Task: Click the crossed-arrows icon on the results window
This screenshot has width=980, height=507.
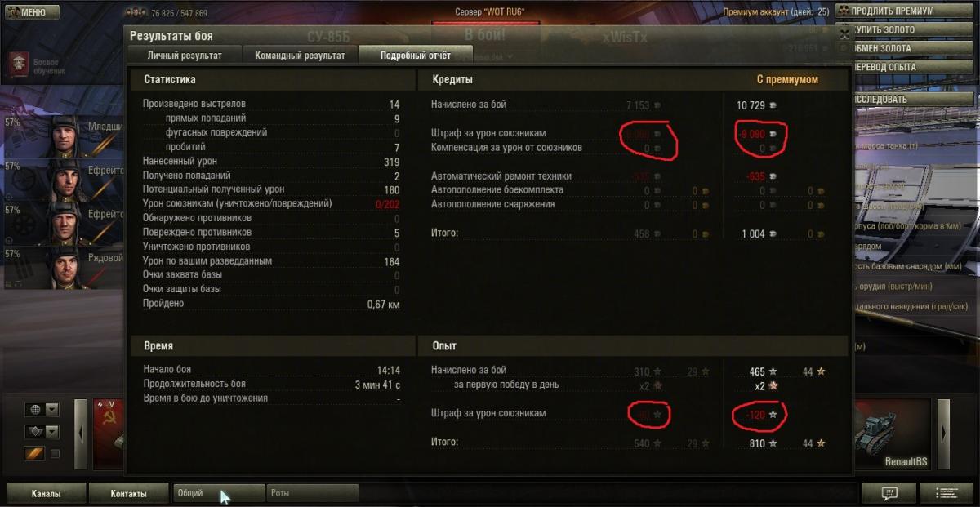Action: coord(844,33)
